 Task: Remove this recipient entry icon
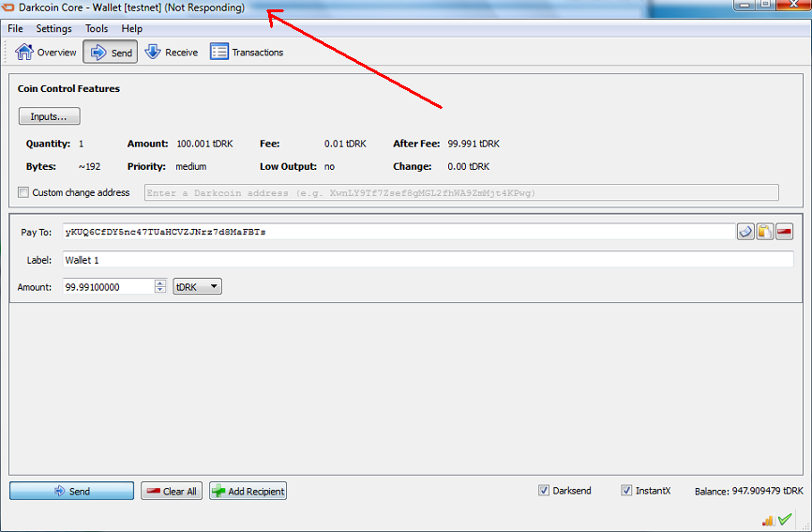click(x=784, y=232)
